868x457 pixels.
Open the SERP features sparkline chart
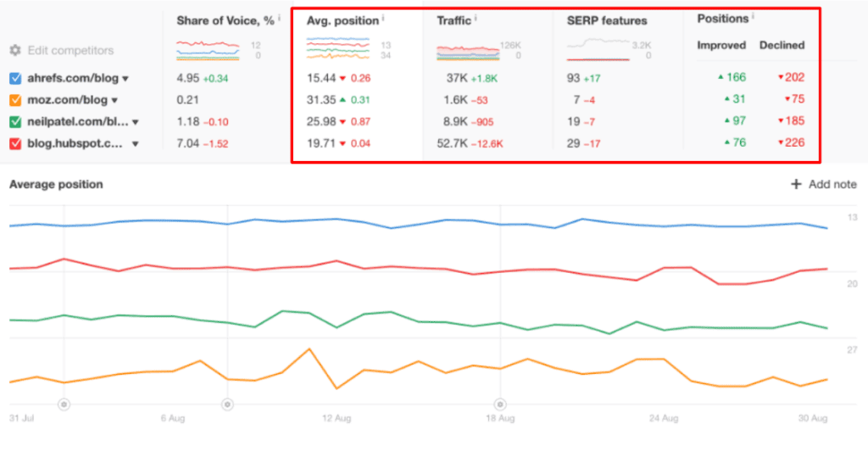coord(598,49)
